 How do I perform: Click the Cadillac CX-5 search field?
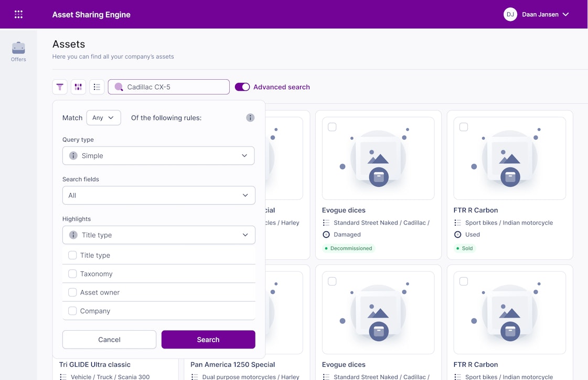point(169,87)
